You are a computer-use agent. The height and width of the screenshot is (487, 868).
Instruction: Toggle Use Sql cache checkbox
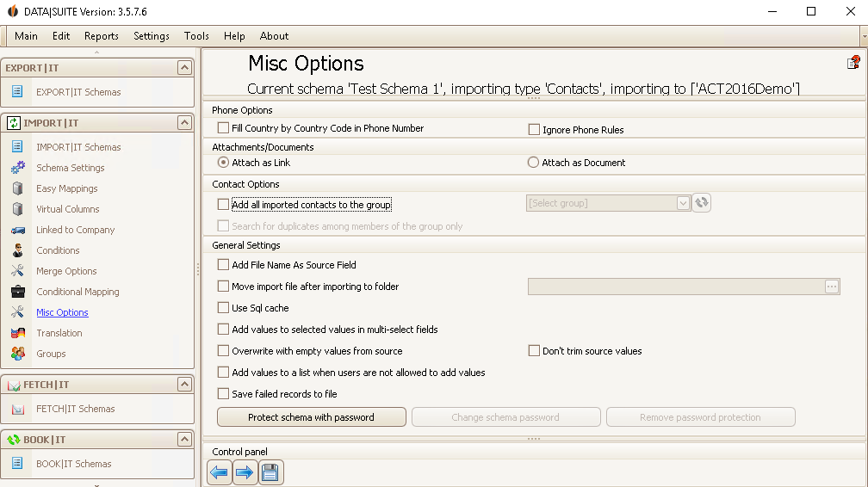point(223,308)
